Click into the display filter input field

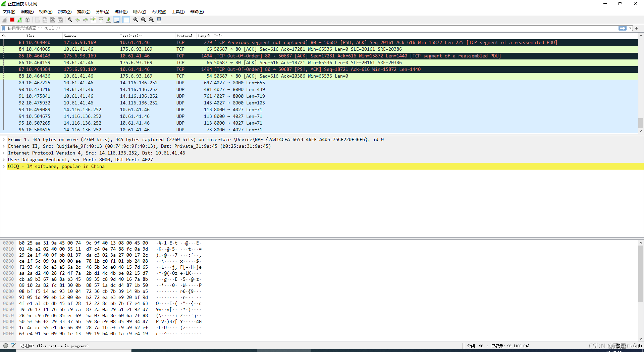click(x=302, y=28)
